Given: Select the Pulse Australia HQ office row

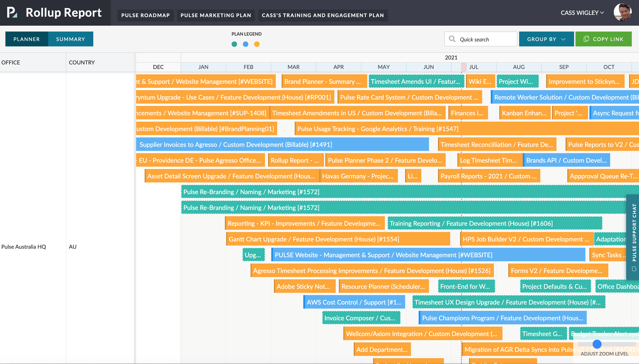Looking at the screenshot, I should [24, 247].
